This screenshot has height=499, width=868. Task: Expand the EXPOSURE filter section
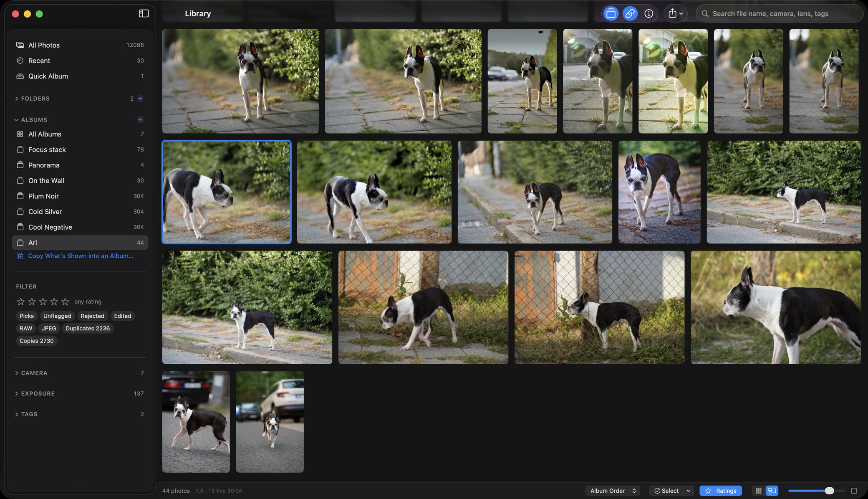point(17,394)
